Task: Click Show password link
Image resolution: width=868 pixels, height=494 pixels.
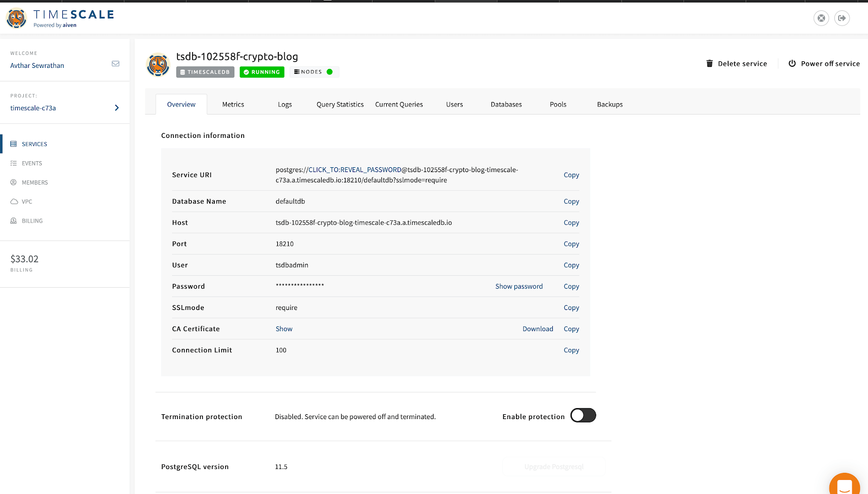Action: pos(519,287)
